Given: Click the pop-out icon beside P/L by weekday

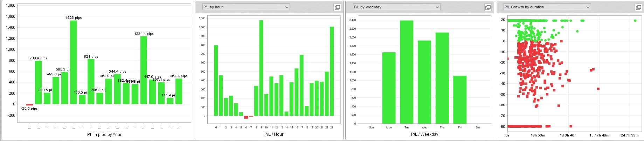Looking at the screenshot, I should point(487,7).
